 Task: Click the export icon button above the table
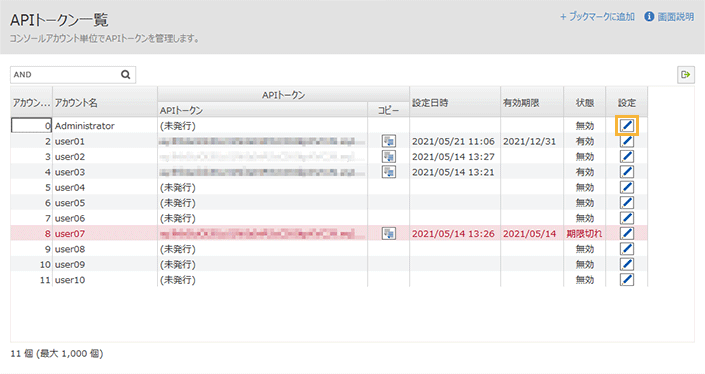686,75
